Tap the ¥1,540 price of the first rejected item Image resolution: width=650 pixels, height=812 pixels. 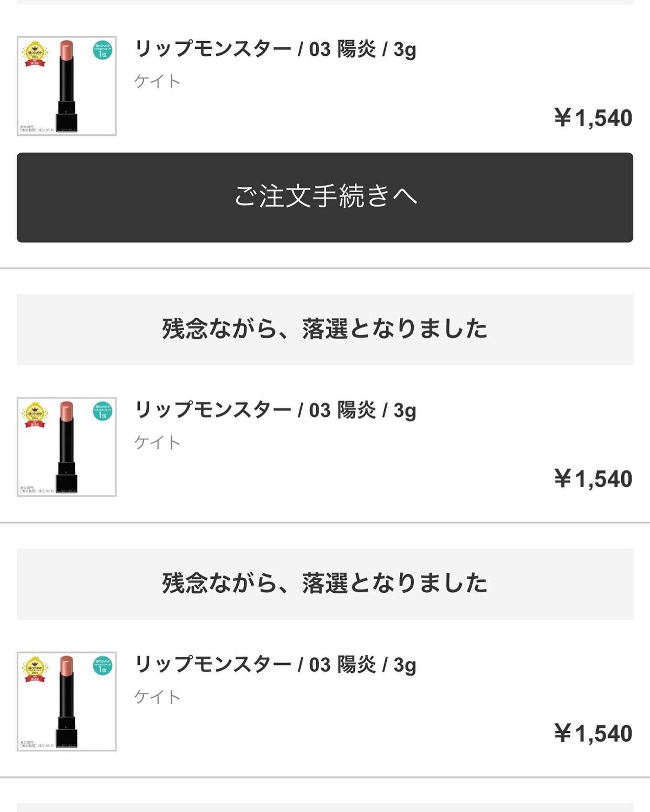pyautogui.click(x=593, y=479)
